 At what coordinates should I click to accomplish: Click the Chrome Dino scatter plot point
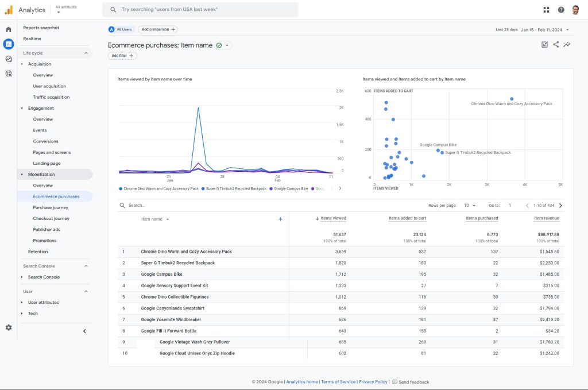[512, 99]
